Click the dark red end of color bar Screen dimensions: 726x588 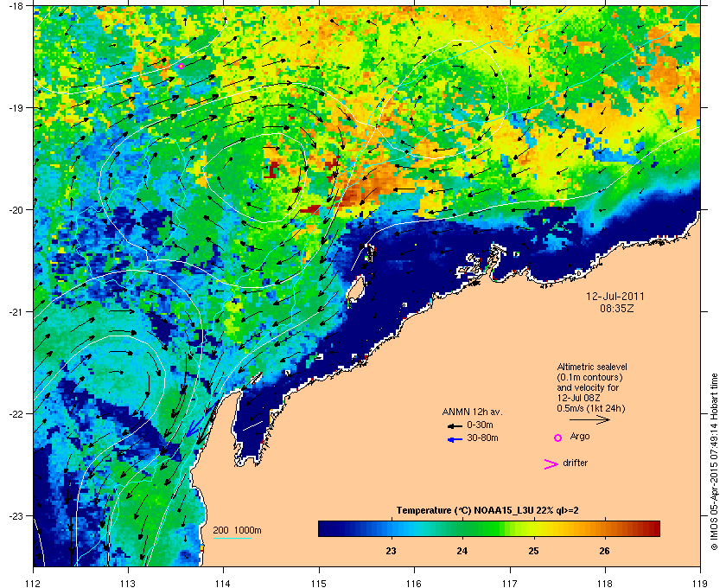pyautogui.click(x=656, y=528)
